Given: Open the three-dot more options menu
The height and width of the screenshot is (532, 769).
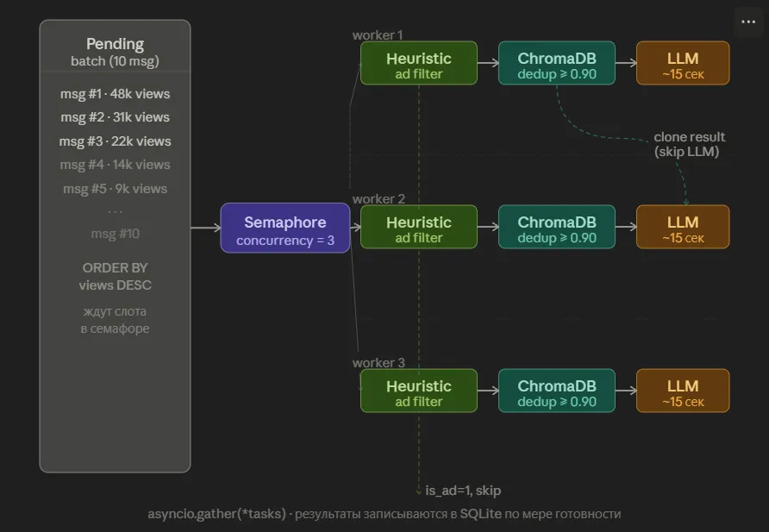Looking at the screenshot, I should click(748, 22).
